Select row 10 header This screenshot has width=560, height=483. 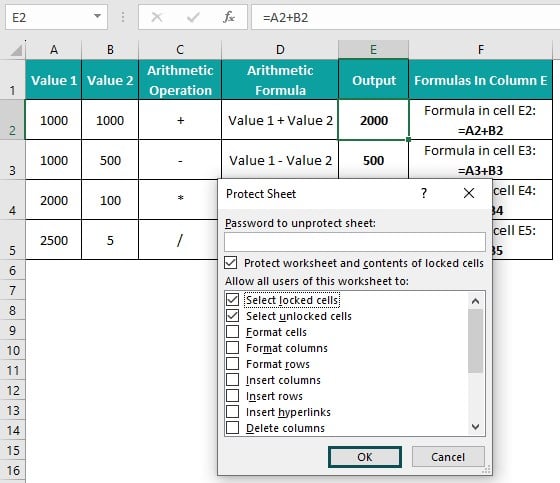12,350
